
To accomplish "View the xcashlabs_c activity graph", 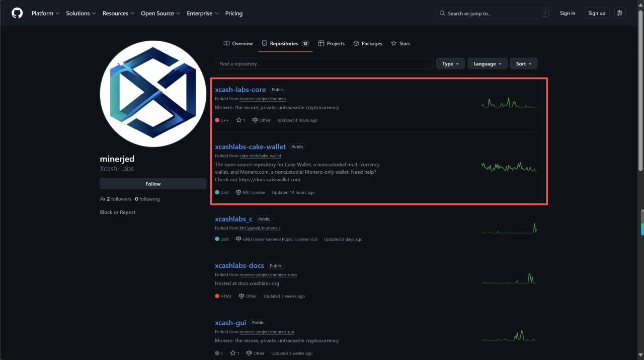I will click(509, 228).
